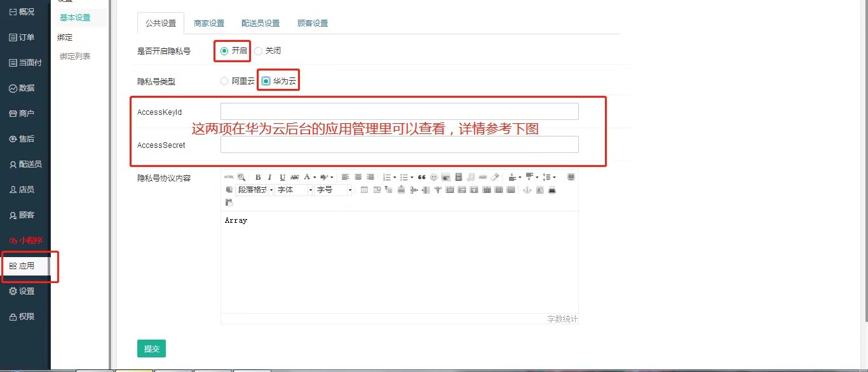Screen dimensions: 868x372
Task: Insert a blockquote with the quote icon
Action: tap(422, 177)
